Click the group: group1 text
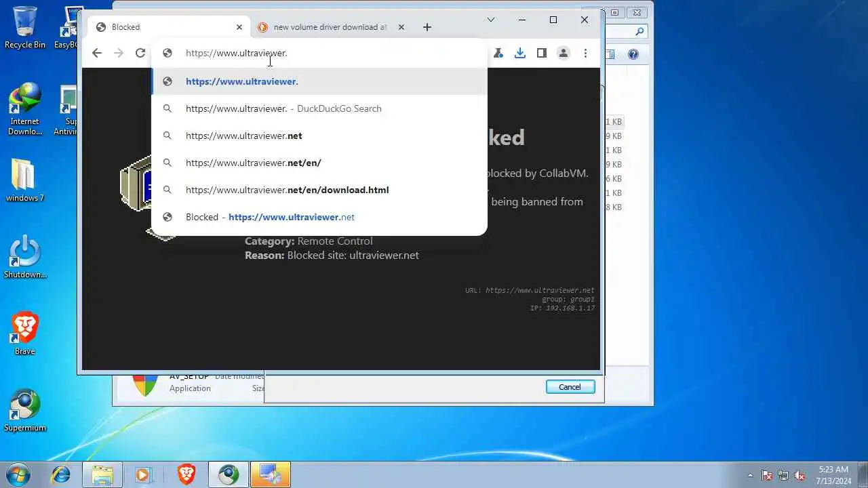Viewport: 868px width, 488px height. coord(568,300)
